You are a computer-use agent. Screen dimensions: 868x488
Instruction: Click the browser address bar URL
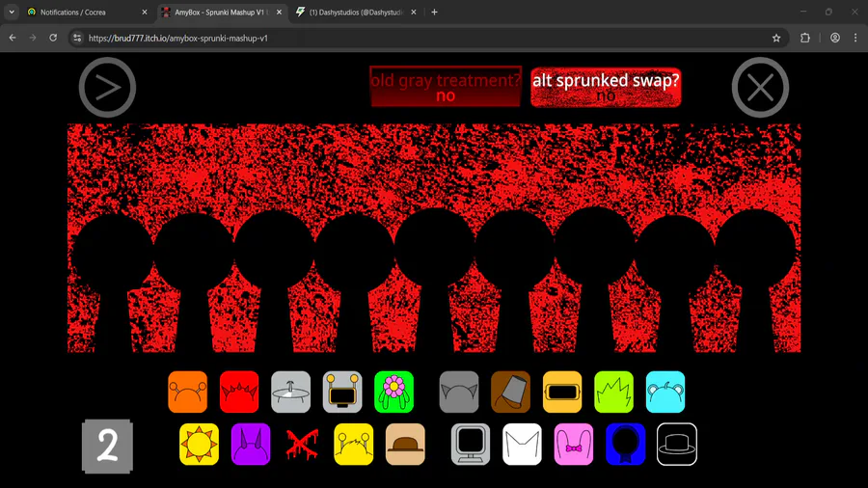tap(178, 39)
